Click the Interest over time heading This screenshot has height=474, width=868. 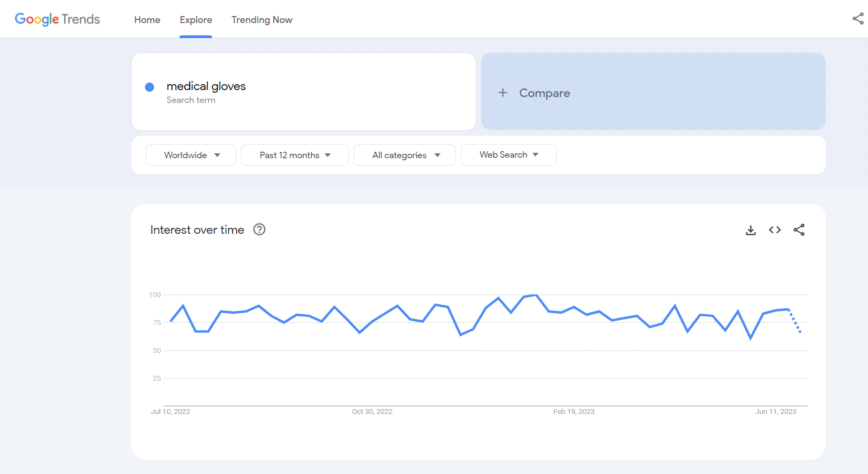[197, 230]
